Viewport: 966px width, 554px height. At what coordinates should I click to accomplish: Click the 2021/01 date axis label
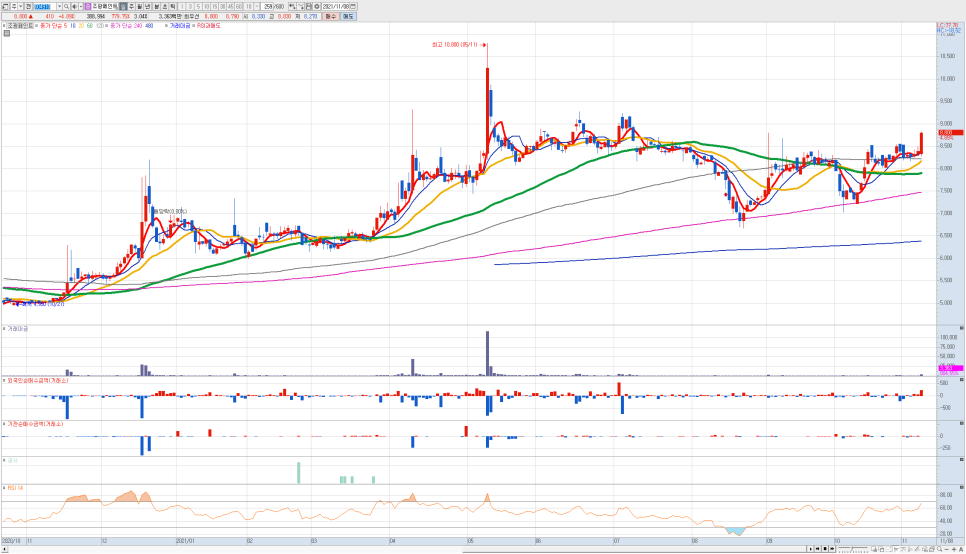point(185,540)
